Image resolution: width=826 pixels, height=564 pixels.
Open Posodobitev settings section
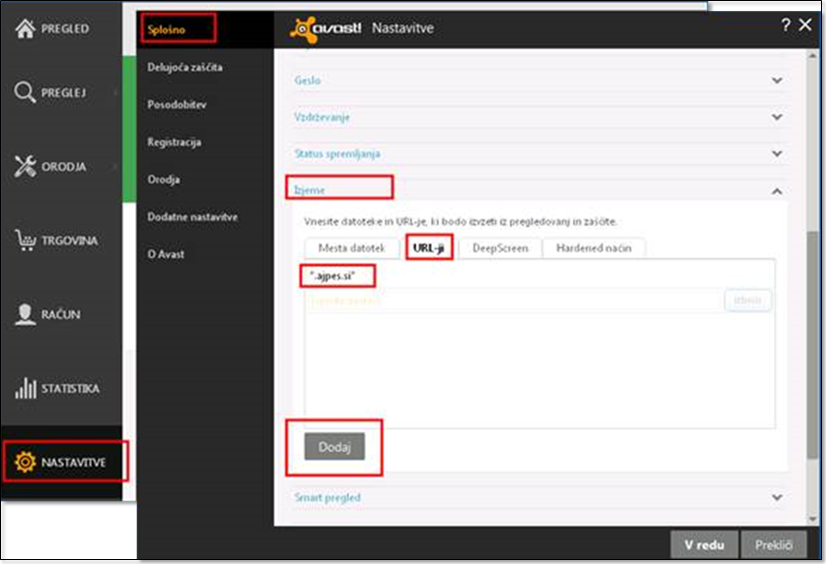pyautogui.click(x=177, y=105)
